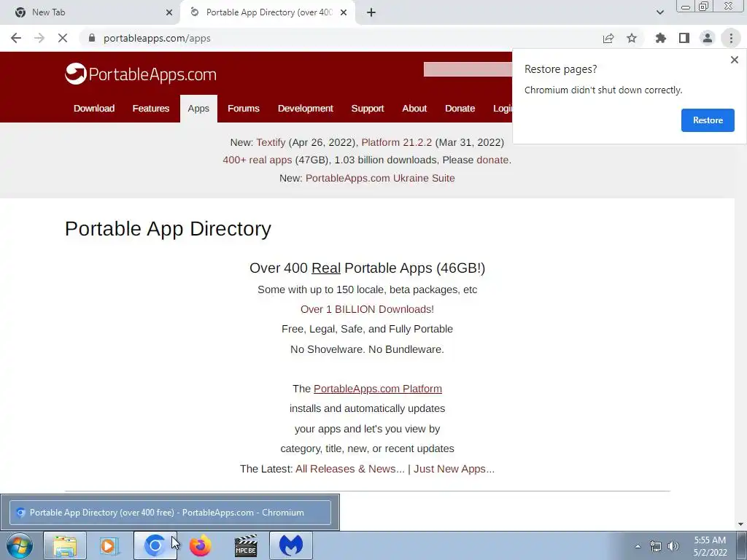Click the donate link
Image resolution: width=747 pixels, height=560 pixels.
[x=492, y=160]
